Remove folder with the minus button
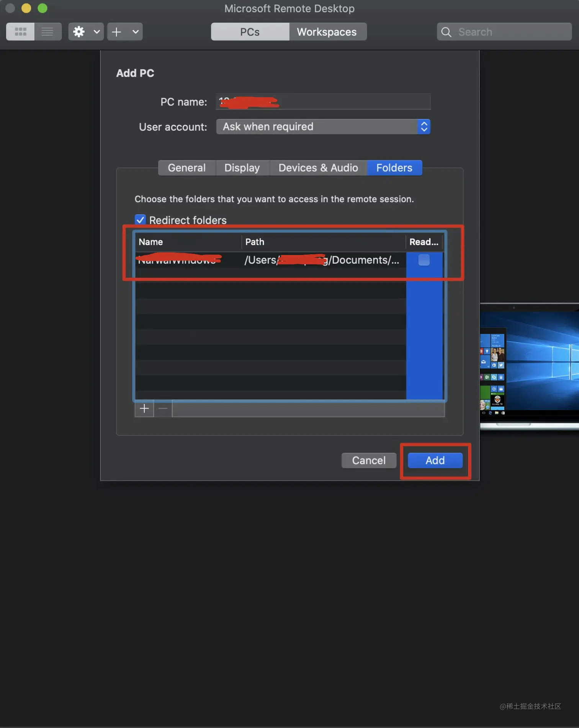Image resolution: width=579 pixels, height=728 pixels. pyautogui.click(x=163, y=409)
